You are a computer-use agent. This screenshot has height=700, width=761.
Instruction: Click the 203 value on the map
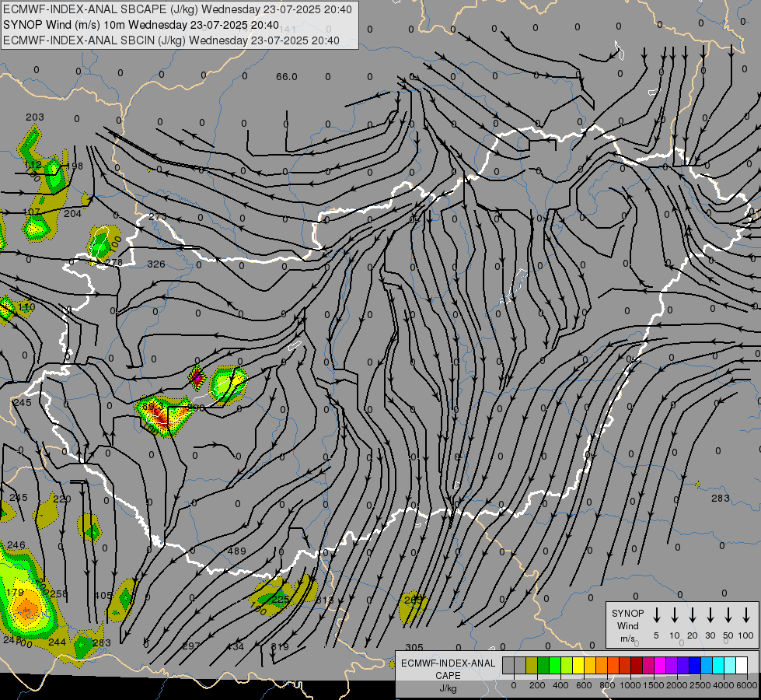pyautogui.click(x=34, y=117)
